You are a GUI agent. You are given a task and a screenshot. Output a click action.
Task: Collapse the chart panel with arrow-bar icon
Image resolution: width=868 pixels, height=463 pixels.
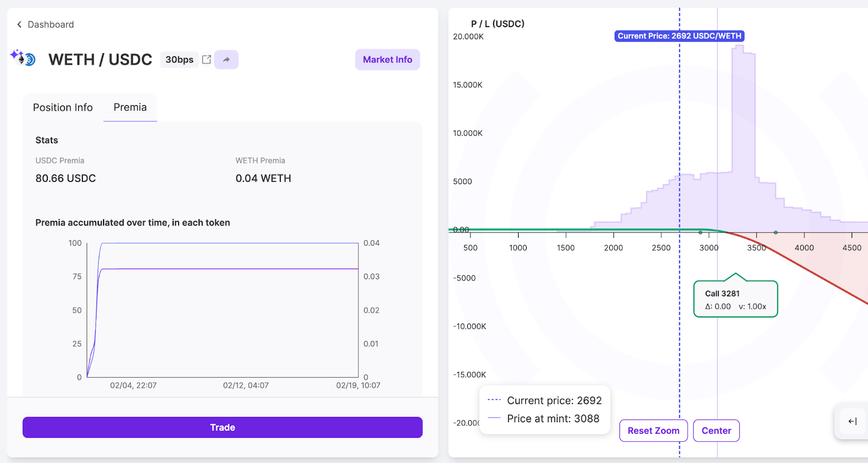click(x=852, y=421)
